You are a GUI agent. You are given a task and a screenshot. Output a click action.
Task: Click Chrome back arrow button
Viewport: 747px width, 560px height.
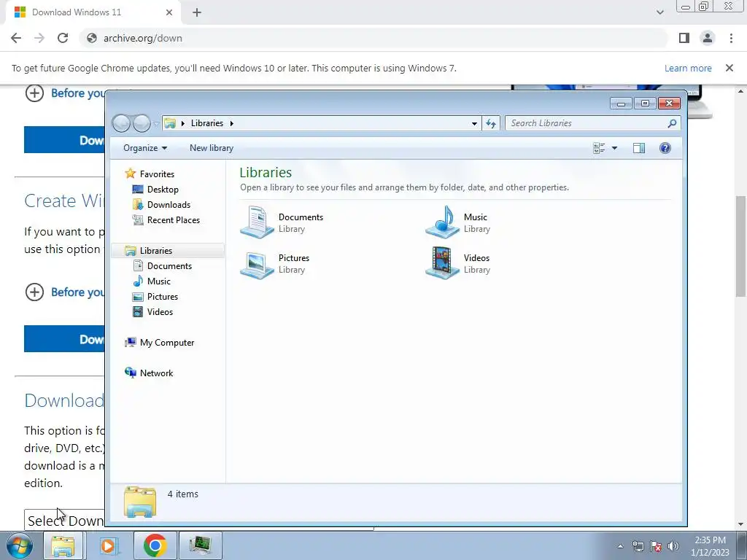tap(16, 38)
